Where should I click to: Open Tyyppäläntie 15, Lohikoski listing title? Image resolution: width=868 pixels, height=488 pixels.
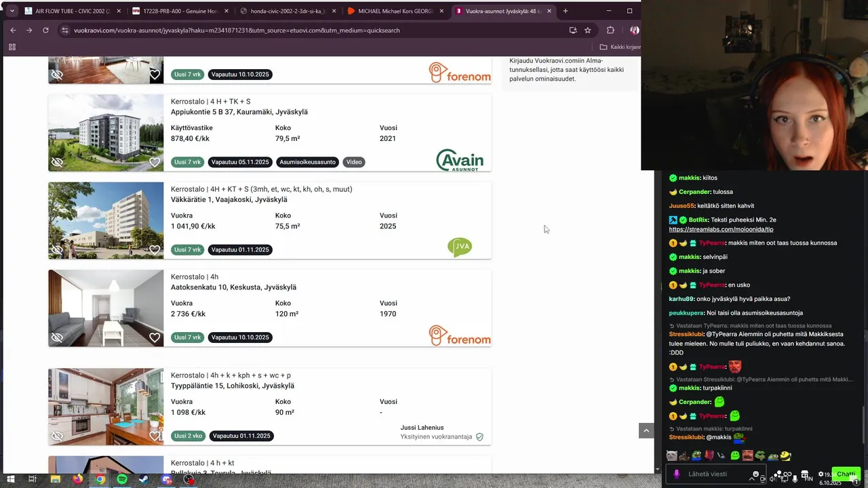(x=233, y=386)
